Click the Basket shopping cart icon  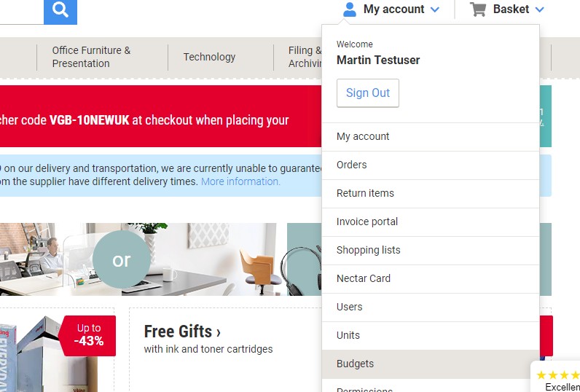pos(478,9)
